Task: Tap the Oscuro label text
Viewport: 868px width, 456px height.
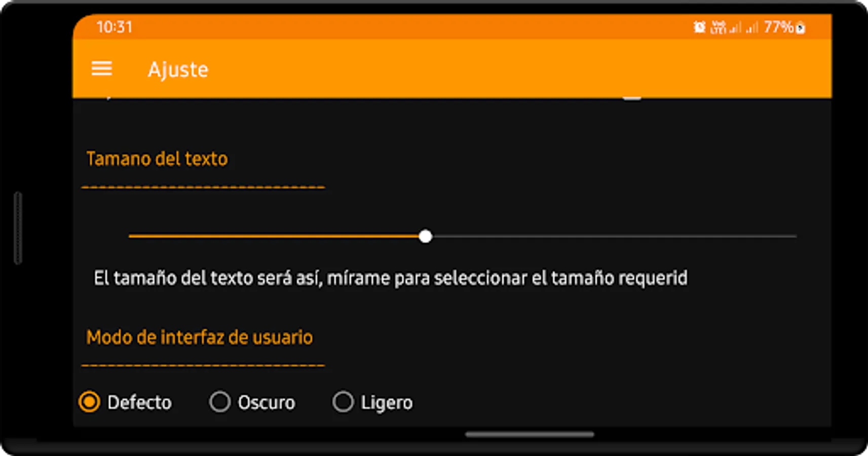Action: (x=267, y=402)
